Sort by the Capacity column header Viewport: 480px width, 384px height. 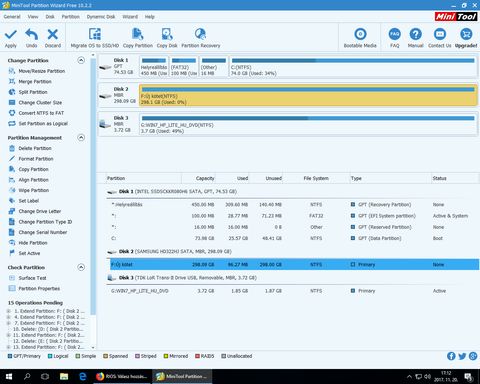(198, 178)
